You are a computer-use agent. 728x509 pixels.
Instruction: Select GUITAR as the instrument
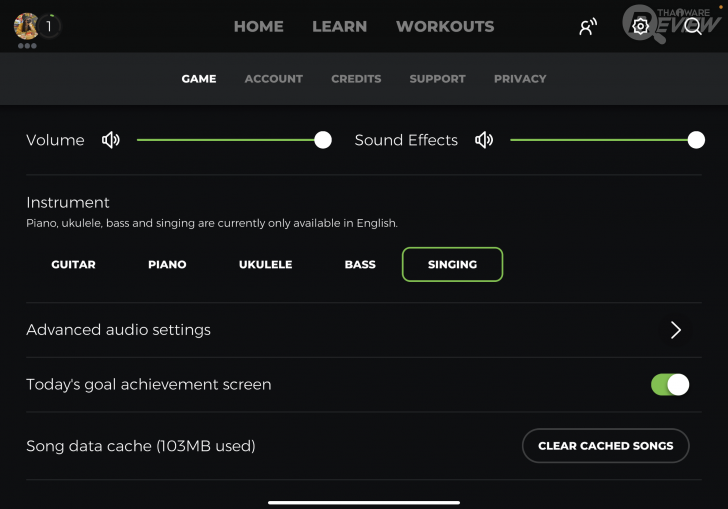(x=73, y=264)
